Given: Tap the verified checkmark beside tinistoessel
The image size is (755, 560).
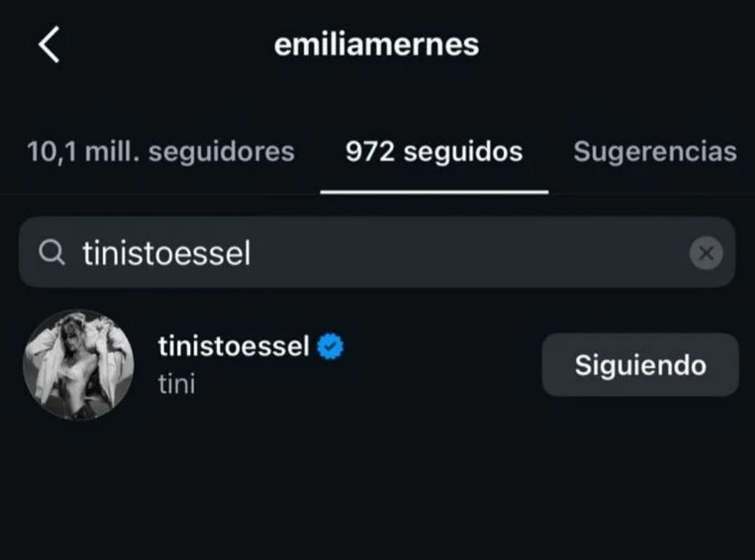Looking at the screenshot, I should click(x=330, y=346).
